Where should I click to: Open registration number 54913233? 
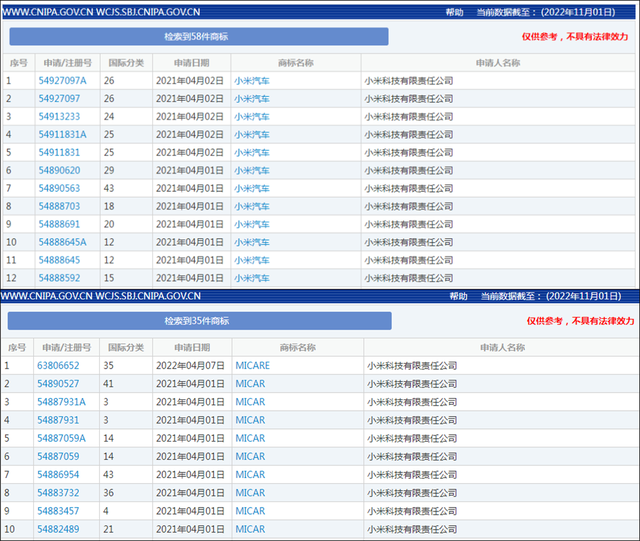[59, 117]
